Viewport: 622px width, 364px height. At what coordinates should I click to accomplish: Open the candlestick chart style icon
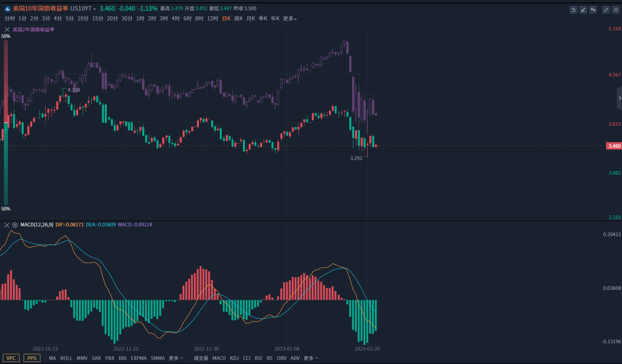click(x=593, y=10)
